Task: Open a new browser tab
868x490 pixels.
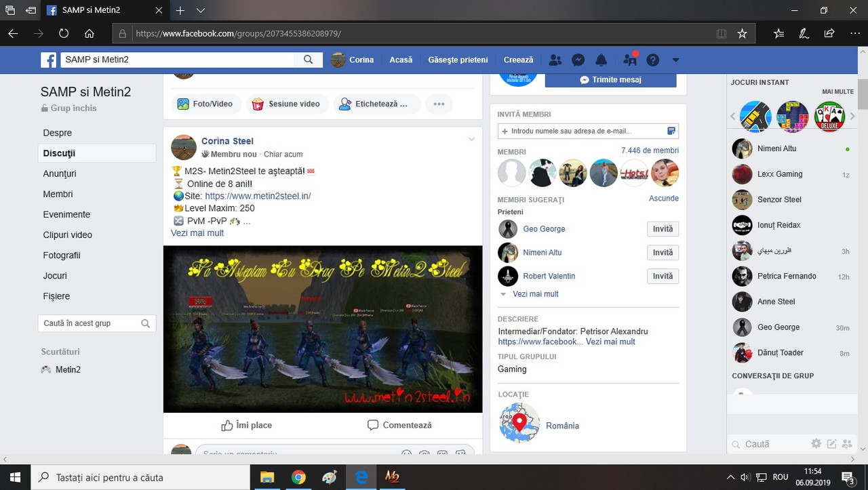Action: [x=180, y=11]
